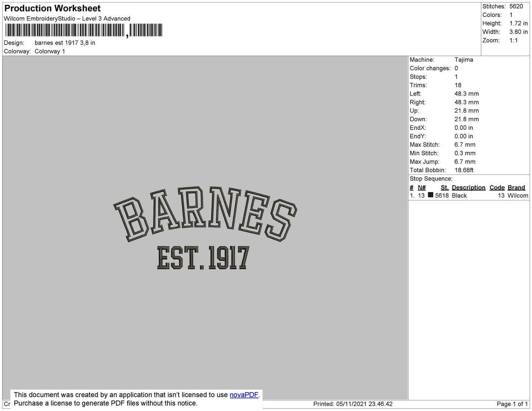The image size is (532, 411).
Task: Click the novaPDF hyperlink
Action: [x=244, y=395]
